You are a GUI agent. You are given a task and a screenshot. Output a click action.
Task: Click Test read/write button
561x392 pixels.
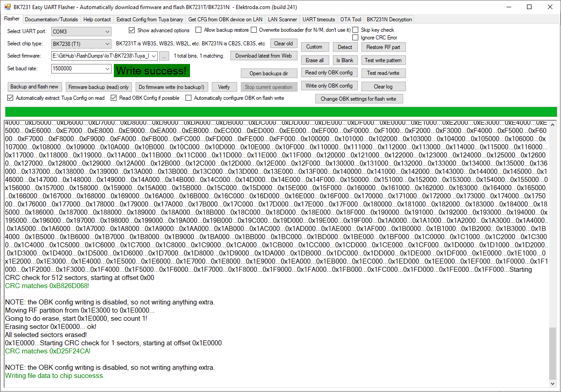click(383, 73)
